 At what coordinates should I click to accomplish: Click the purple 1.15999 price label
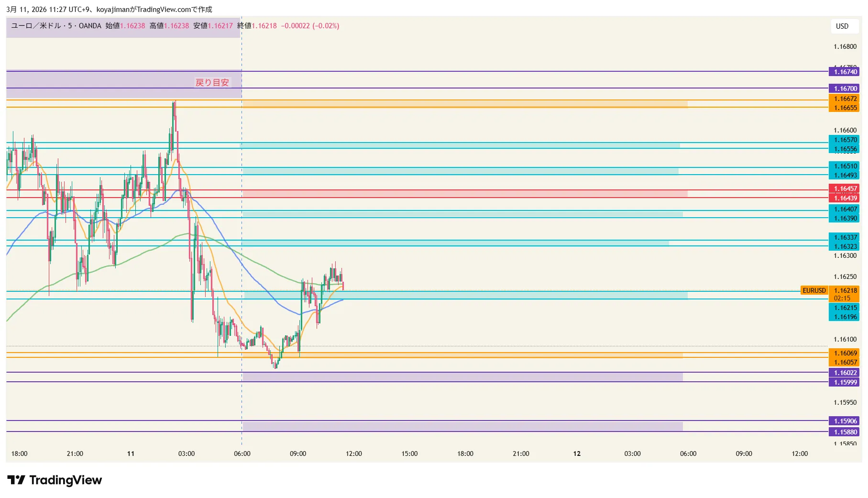tap(844, 382)
